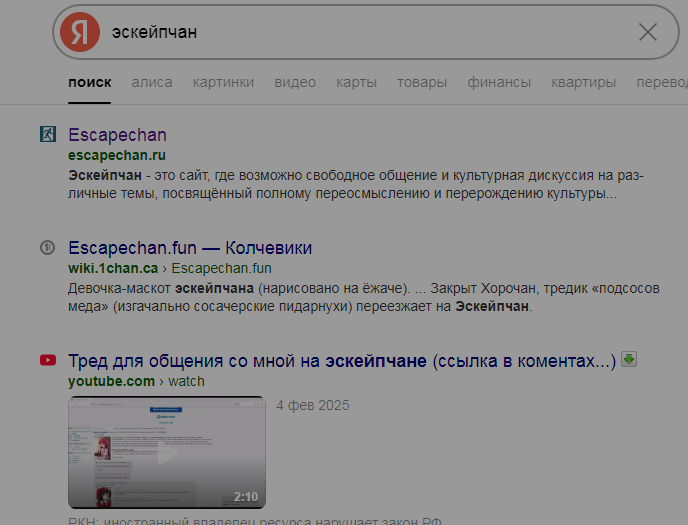Viewport: 688px width, 525px height.
Task: Play the video thumbnail preview
Action: point(167,453)
